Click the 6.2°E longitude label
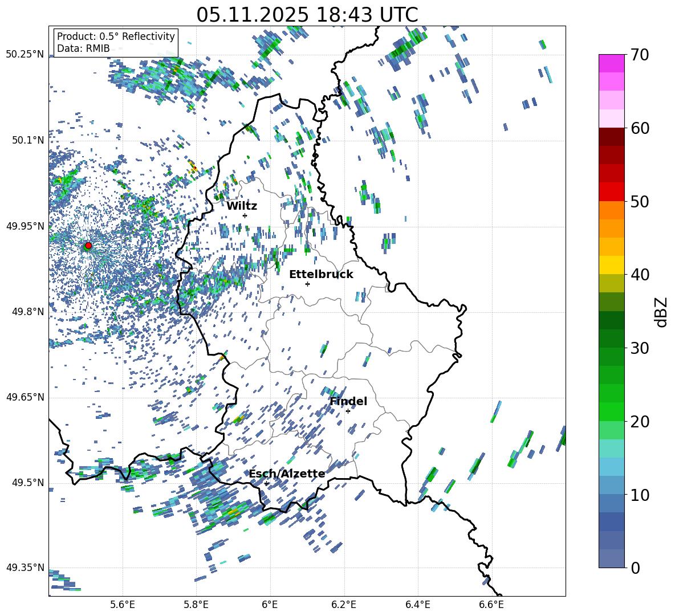675x616 pixels. tap(344, 605)
